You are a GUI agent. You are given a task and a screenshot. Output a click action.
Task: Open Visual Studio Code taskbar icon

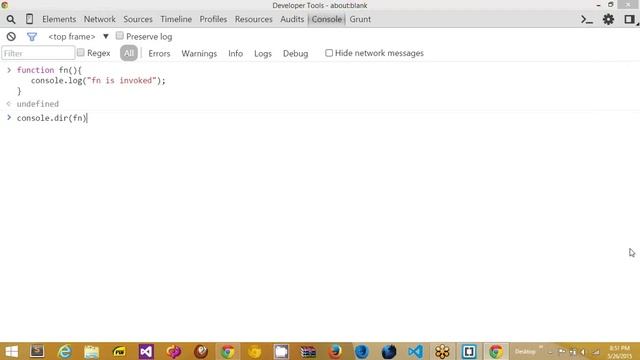(416, 351)
